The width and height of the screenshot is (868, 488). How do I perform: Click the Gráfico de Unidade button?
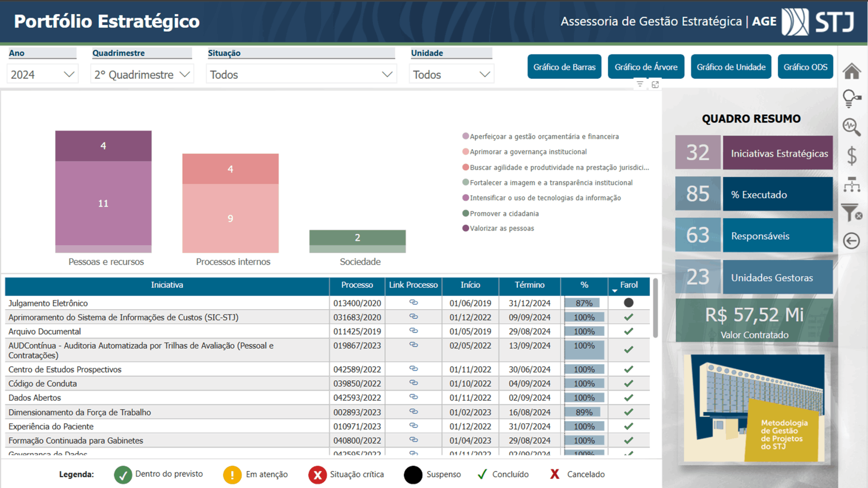(731, 67)
